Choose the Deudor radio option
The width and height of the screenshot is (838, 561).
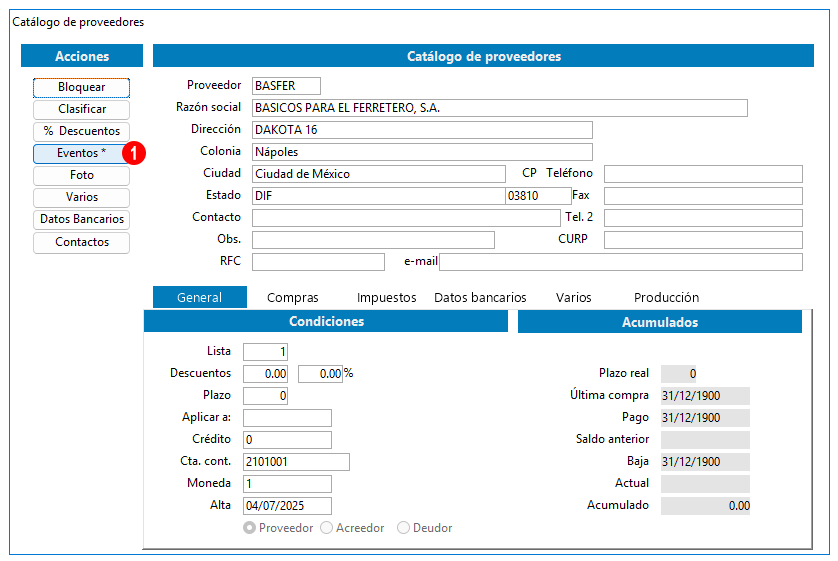coord(404,528)
